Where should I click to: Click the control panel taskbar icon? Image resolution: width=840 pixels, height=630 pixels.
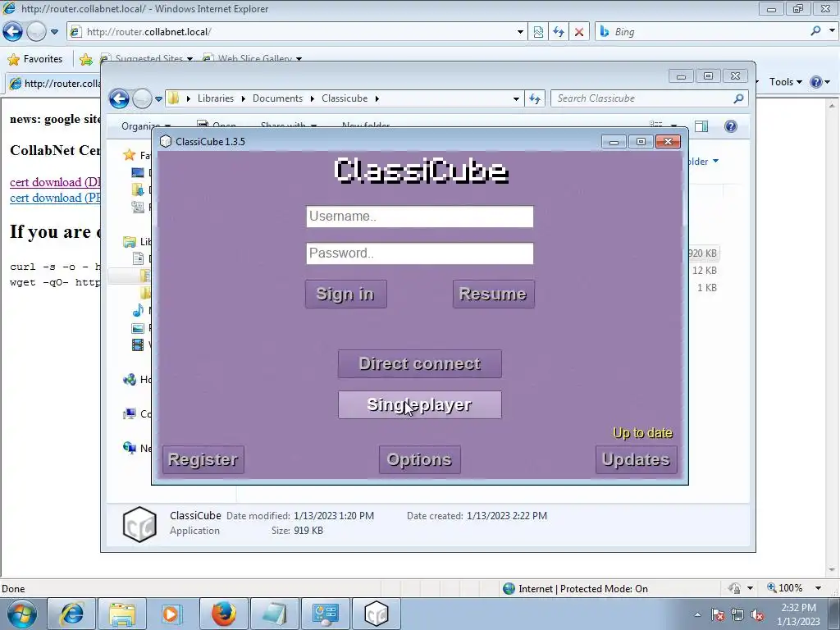[325, 614]
